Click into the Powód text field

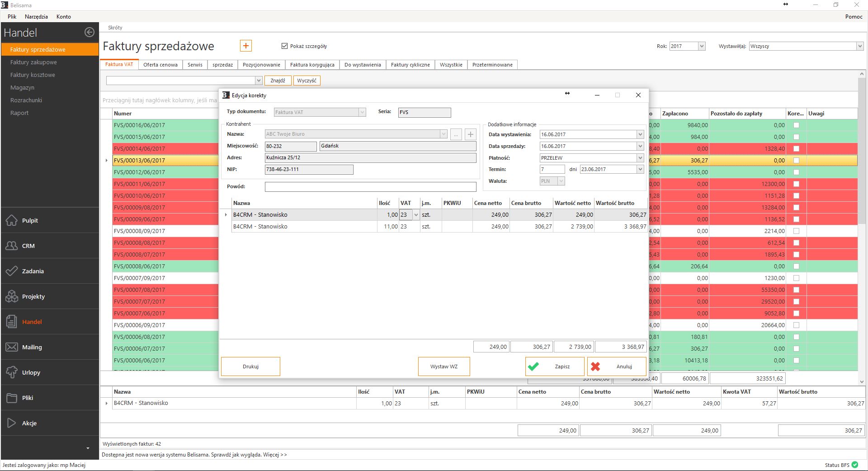click(x=370, y=187)
